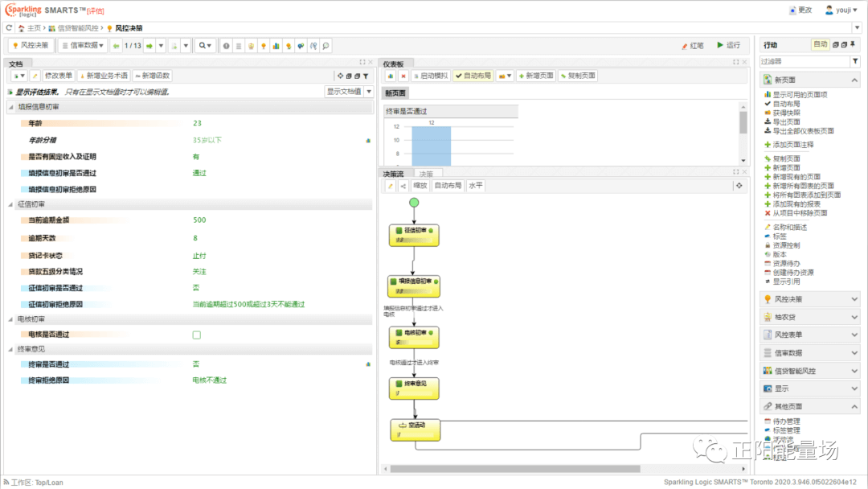Screen dimensions: 868x489
Task: Click the blue bar in 终审是否通过 chart
Action: (432, 146)
